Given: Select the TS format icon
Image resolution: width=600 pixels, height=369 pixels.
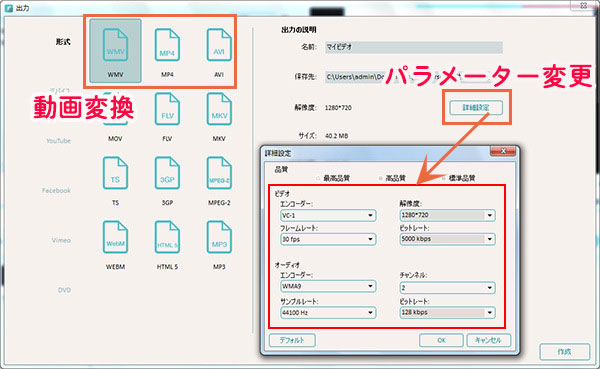Looking at the screenshot, I should pos(115,173).
